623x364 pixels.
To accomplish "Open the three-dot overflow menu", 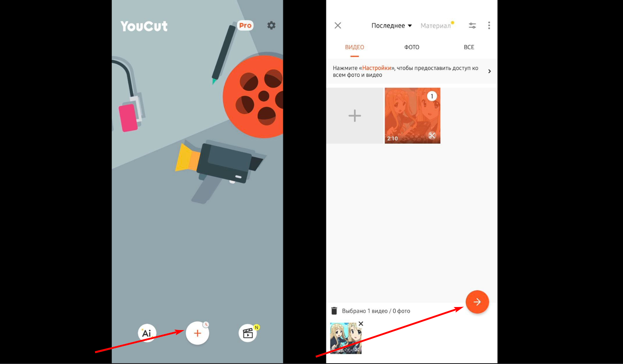I will (489, 25).
